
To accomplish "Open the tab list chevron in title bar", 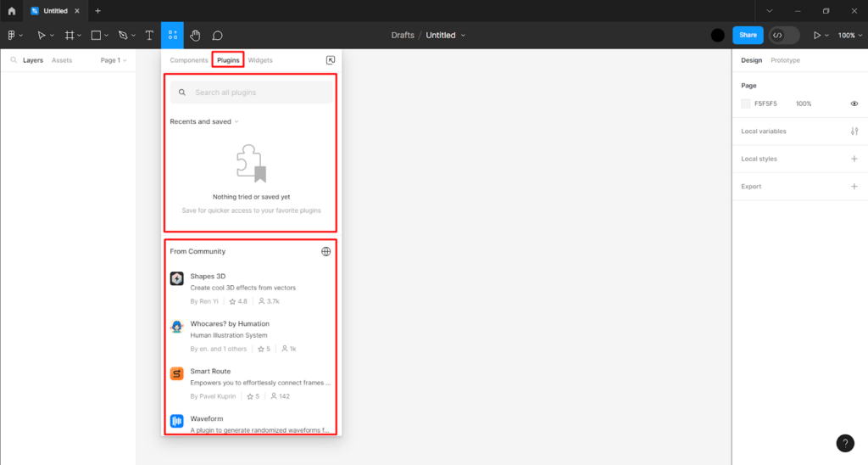I will (x=770, y=11).
